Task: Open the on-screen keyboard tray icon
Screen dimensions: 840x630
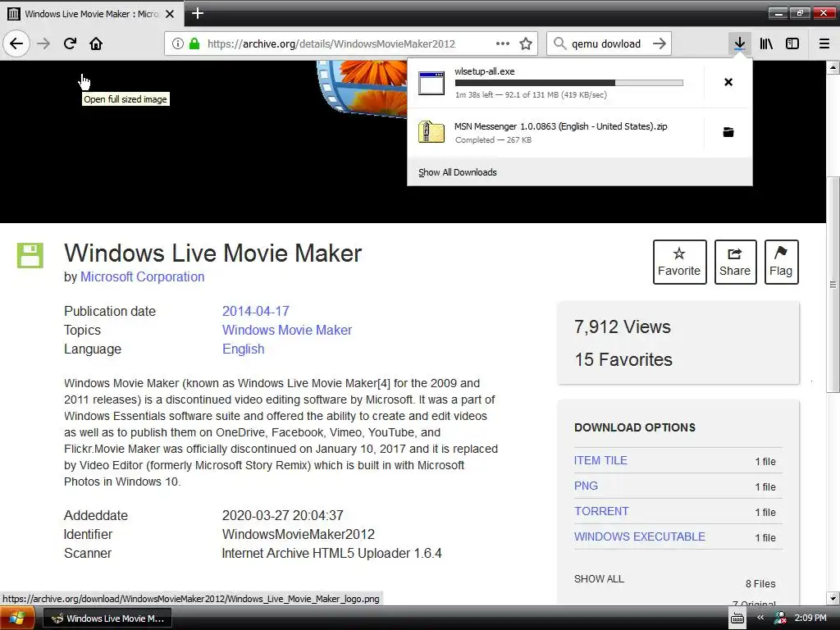Action: pyautogui.click(x=737, y=619)
